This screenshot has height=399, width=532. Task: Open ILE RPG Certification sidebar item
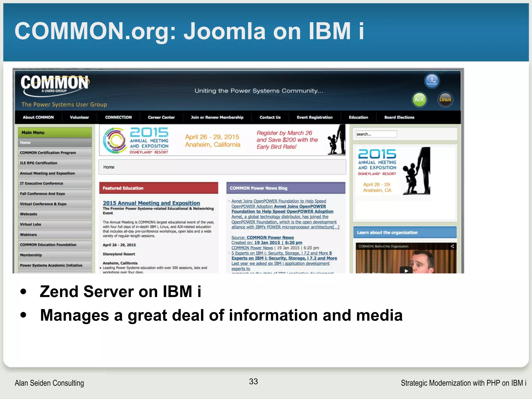pos(55,163)
